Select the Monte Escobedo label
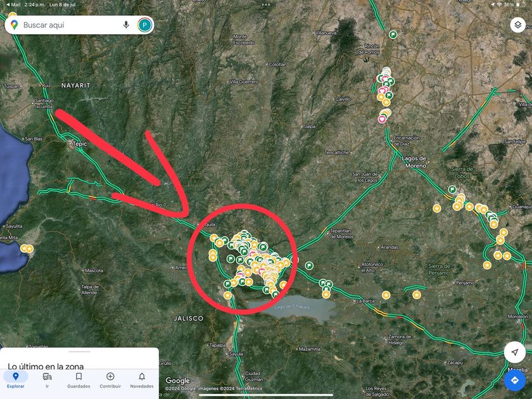The height and width of the screenshot is (399, 532). [244, 39]
